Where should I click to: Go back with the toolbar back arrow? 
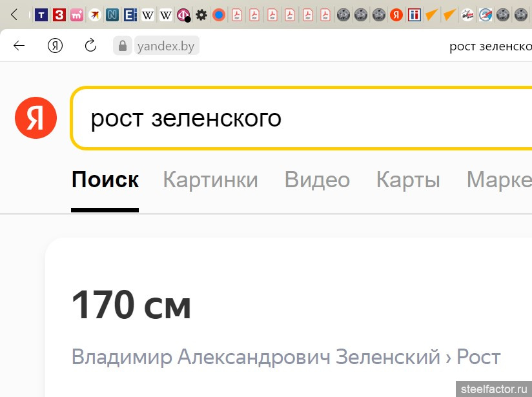(19, 45)
